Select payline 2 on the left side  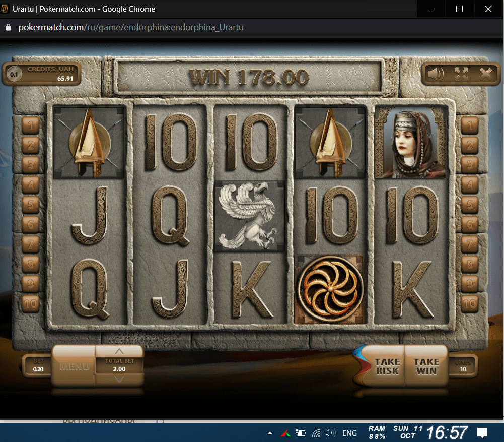(31, 145)
